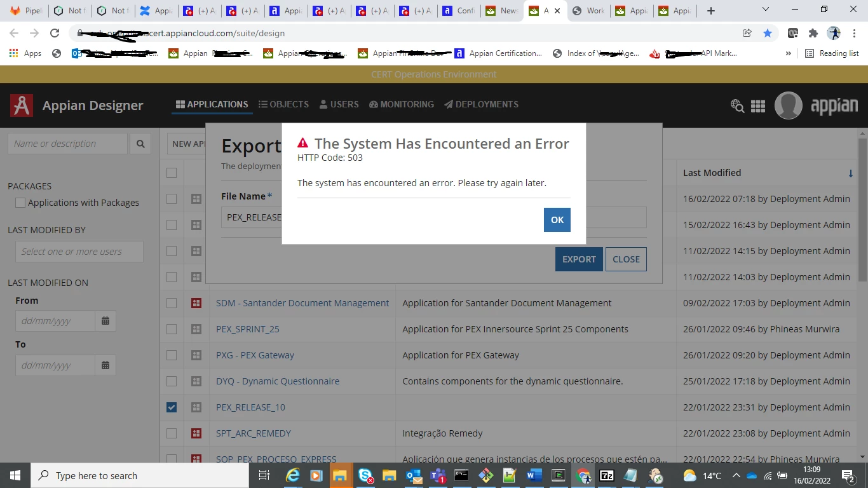868x488 pixels.
Task: Switch to the Work browser tab
Action: (x=588, y=11)
